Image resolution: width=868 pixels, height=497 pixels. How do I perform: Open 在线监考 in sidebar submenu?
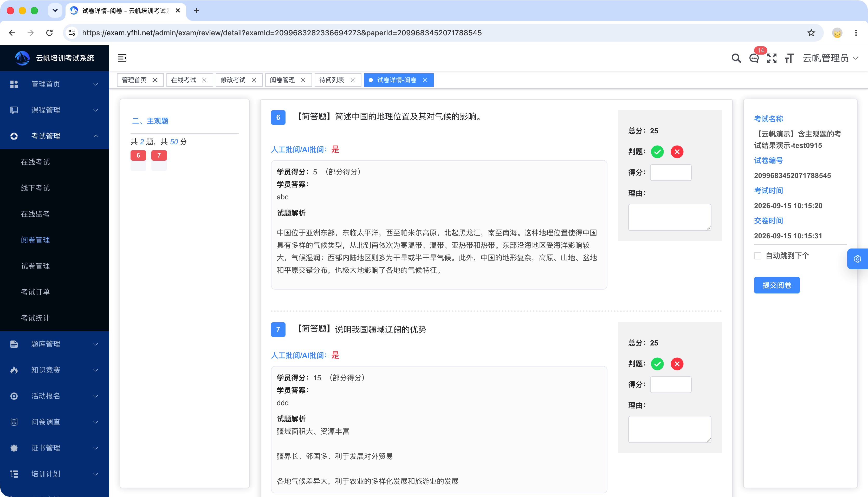point(35,214)
